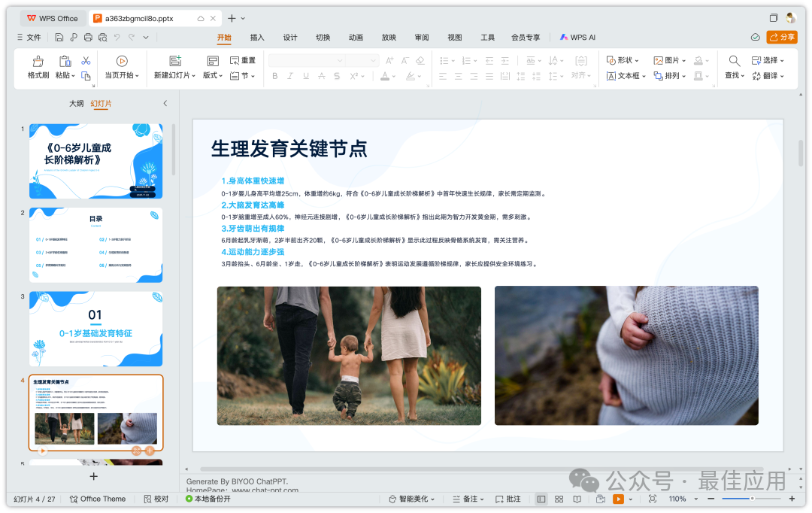The height and width of the screenshot is (513, 812).
Task: Select slide 2 thumbnail in the panel
Action: coord(96,243)
